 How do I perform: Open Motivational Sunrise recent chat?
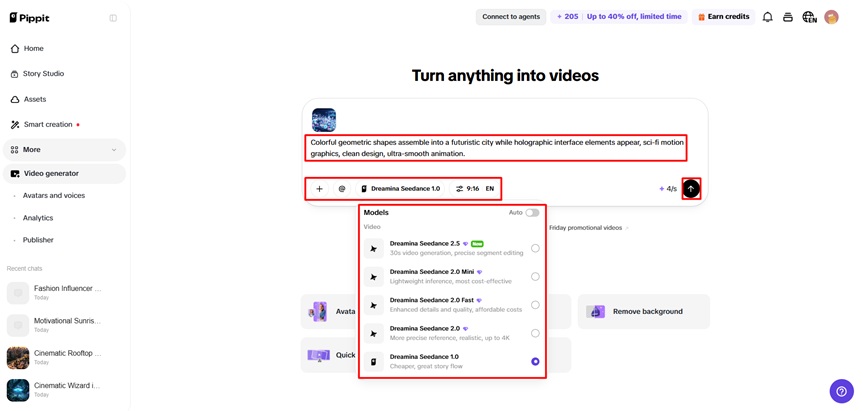pyautogui.click(x=64, y=325)
